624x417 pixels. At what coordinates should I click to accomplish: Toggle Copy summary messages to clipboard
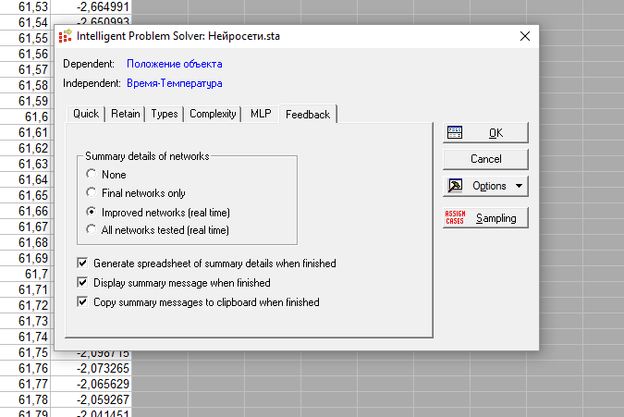[82, 302]
